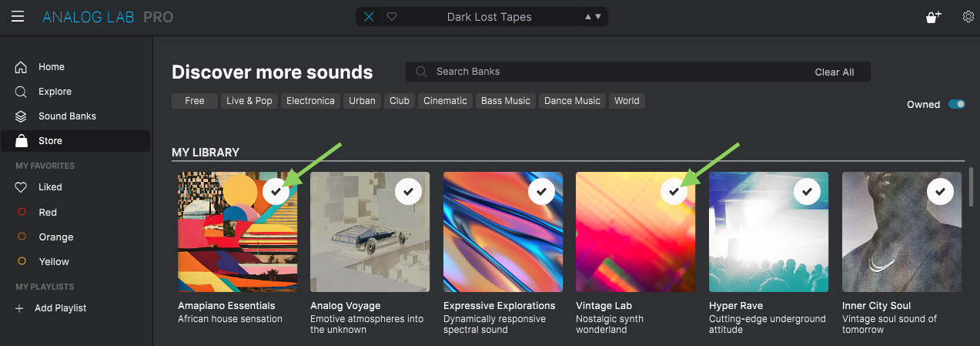Click the vertical scrollbar of the library
Image resolution: width=980 pixels, height=346 pixels.
pyautogui.click(x=972, y=185)
